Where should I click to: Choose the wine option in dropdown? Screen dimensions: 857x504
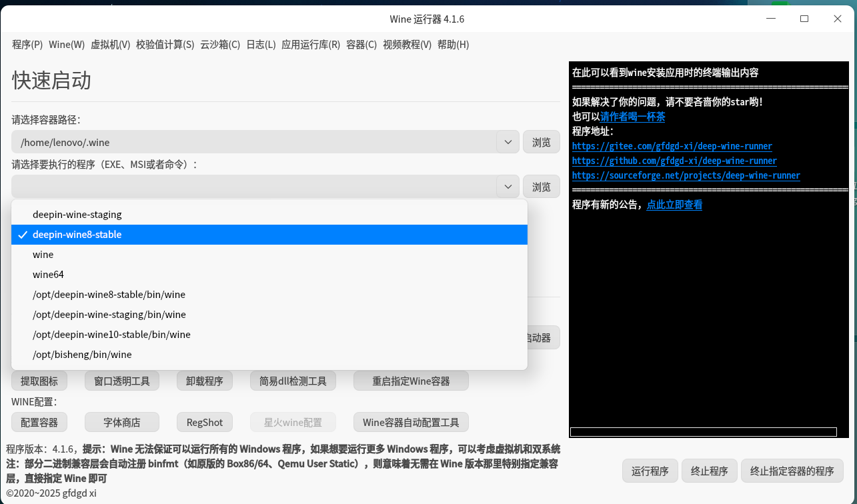click(269, 255)
